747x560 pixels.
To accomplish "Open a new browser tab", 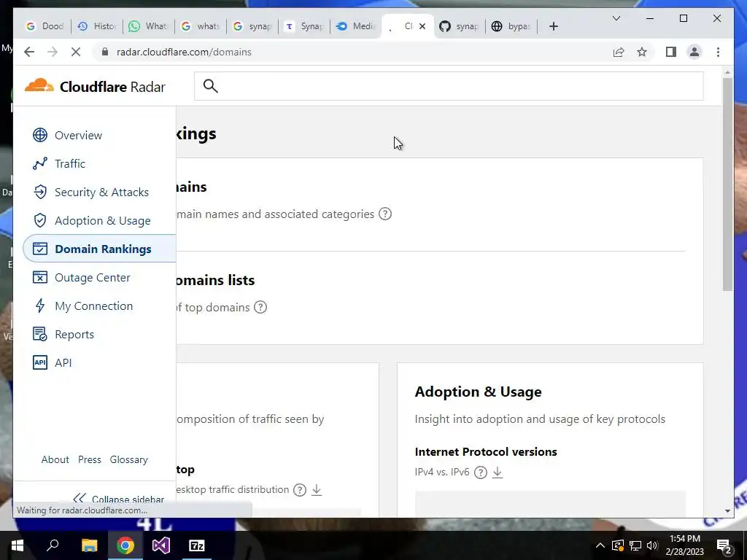I will (x=553, y=26).
